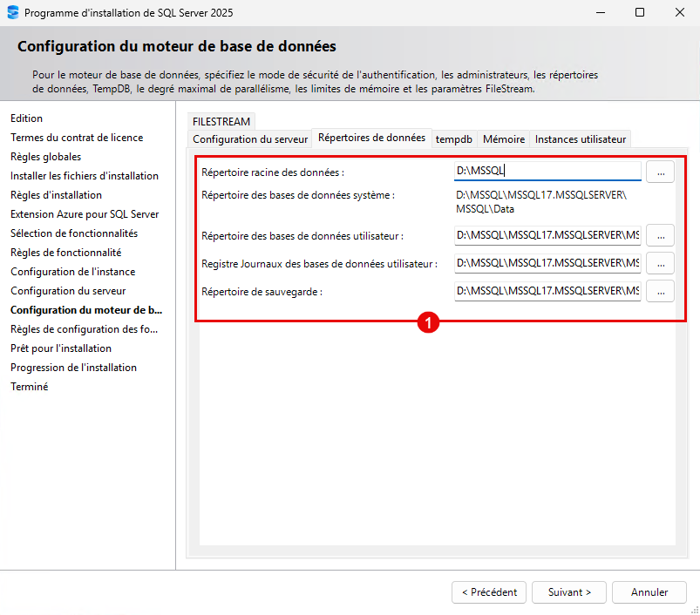This screenshot has height=615, width=700.
Task: Click Registre Journaux des bases label
Action: pyautogui.click(x=319, y=264)
